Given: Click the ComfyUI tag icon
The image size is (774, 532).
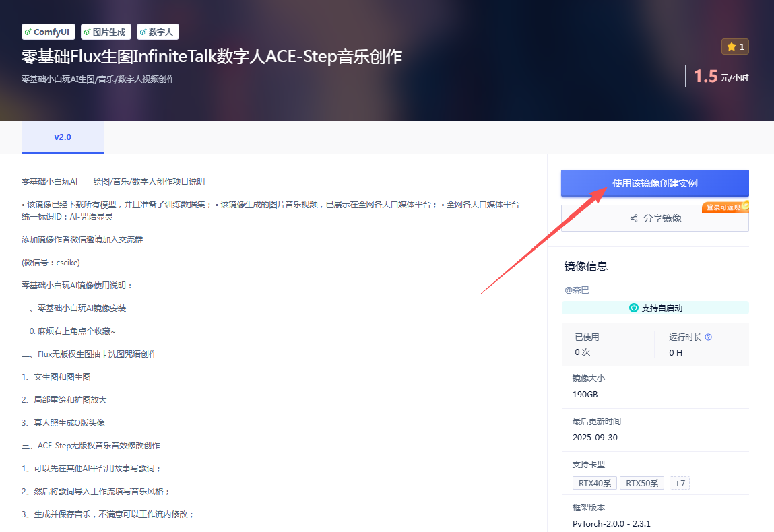Looking at the screenshot, I should coord(28,32).
